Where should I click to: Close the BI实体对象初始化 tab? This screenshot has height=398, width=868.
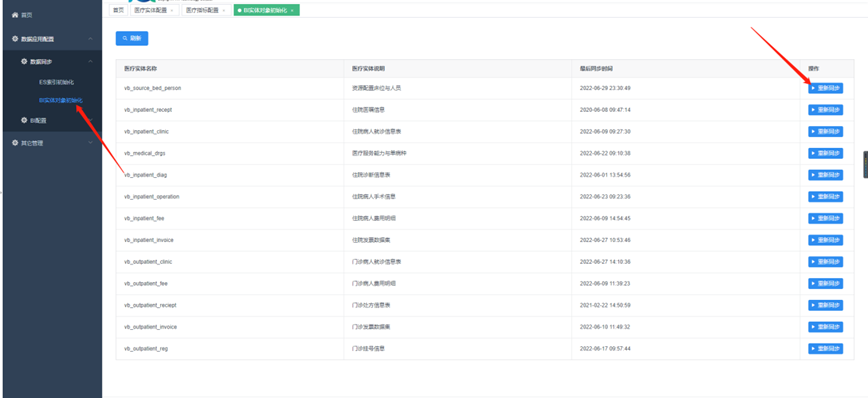[292, 11]
